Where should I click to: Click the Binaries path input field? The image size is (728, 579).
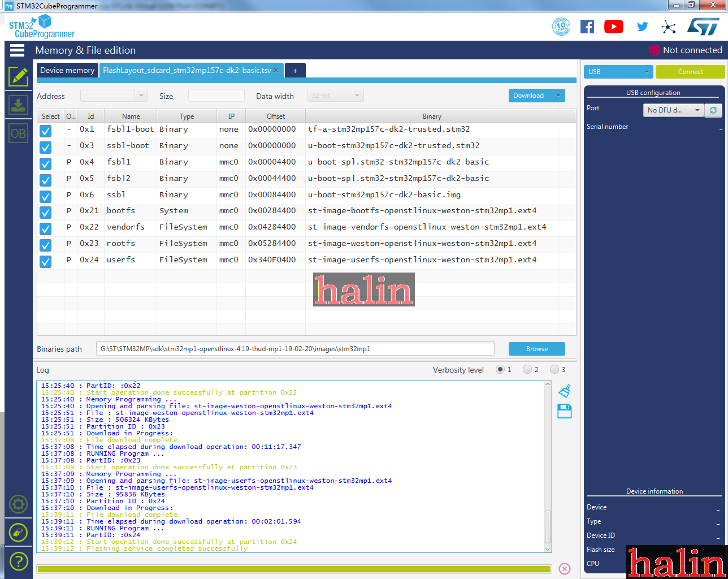(x=294, y=349)
